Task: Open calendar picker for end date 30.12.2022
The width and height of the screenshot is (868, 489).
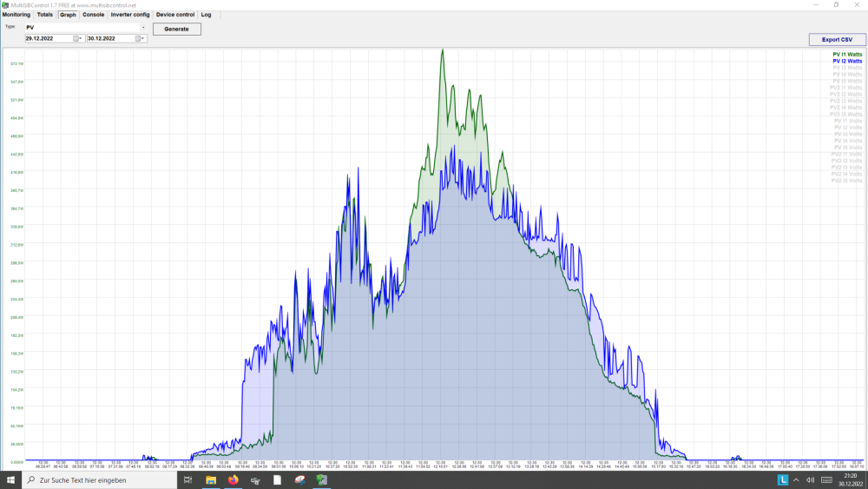Action: 141,38
